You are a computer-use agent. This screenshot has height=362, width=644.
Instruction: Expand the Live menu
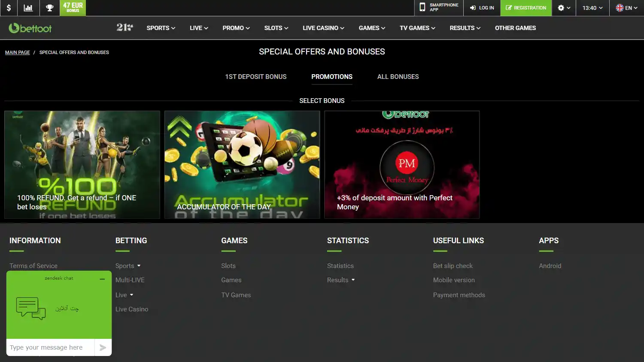pos(199,28)
